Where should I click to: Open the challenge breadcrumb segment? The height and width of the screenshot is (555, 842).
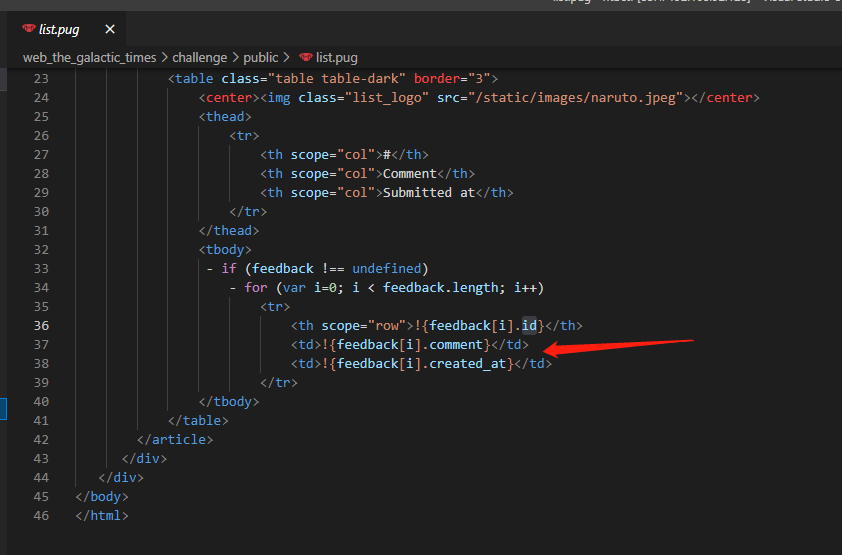coord(199,57)
